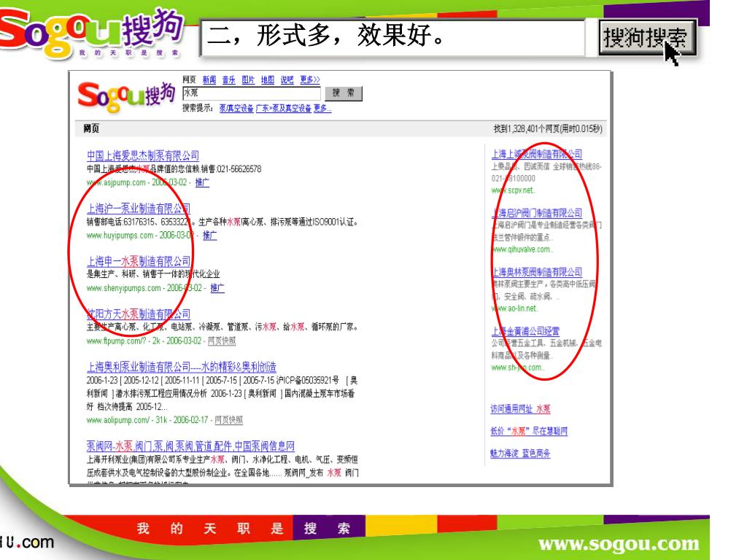This screenshot has width=747, height=560.
Task: Click the 搜索 button beside input
Action: [x=344, y=93]
